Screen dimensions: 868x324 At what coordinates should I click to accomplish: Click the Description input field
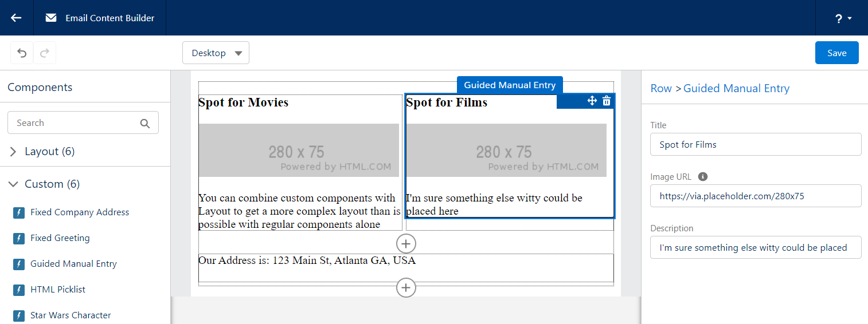pos(756,247)
